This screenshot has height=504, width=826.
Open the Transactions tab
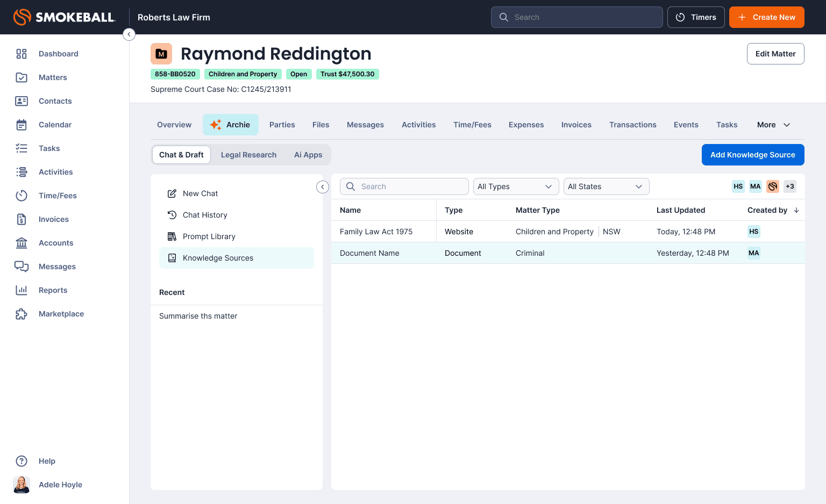[x=633, y=125]
